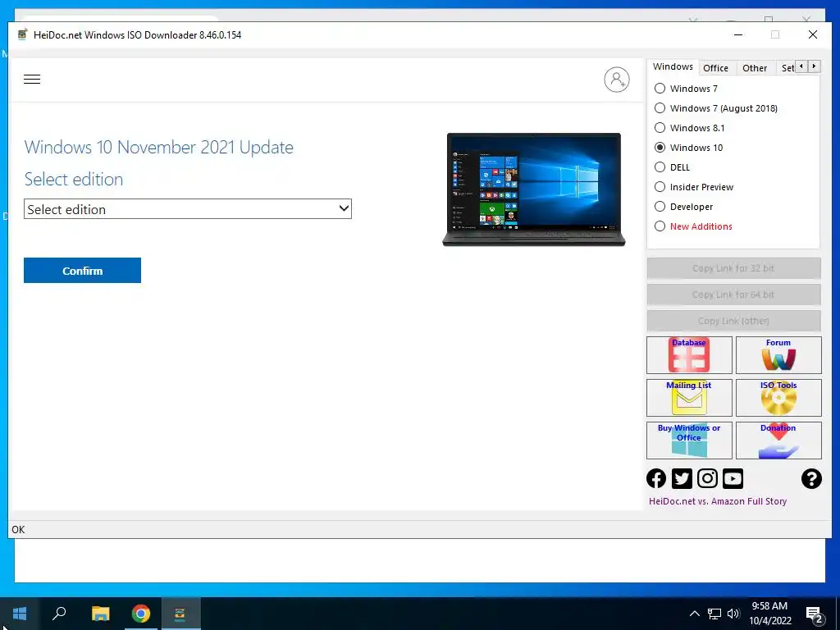Click Copy Link for 32 bit

[733, 268]
